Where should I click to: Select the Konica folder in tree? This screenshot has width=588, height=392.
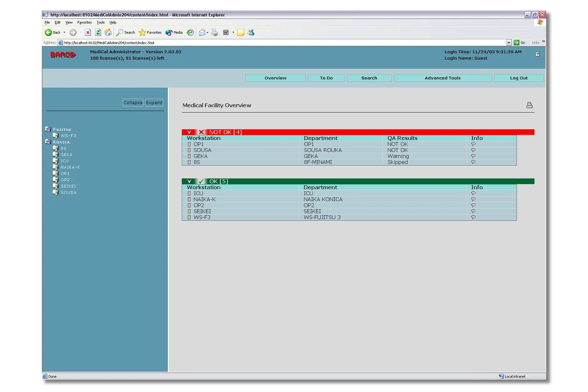61,142
